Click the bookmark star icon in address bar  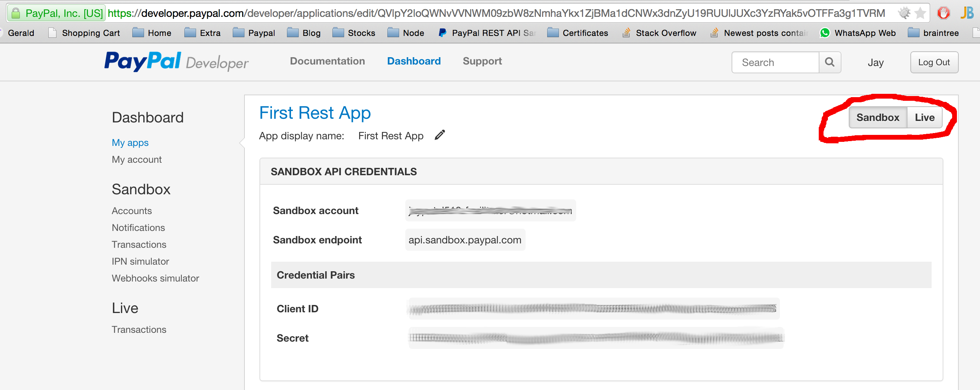(920, 13)
